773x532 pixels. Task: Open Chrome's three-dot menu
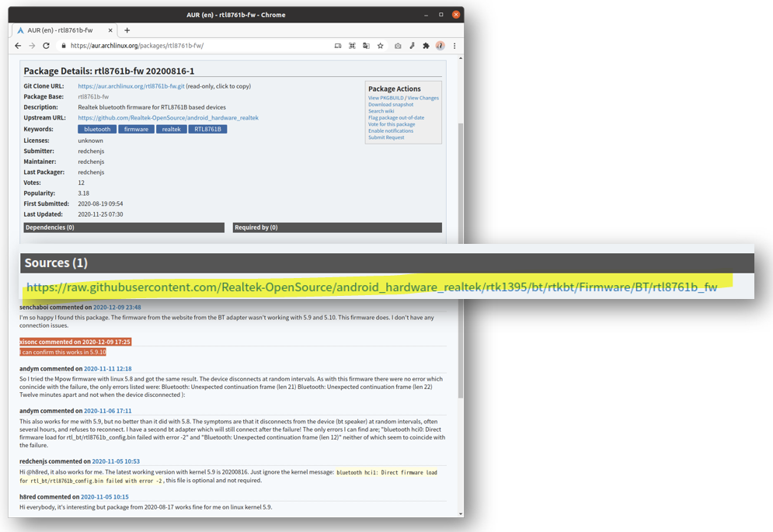454,46
